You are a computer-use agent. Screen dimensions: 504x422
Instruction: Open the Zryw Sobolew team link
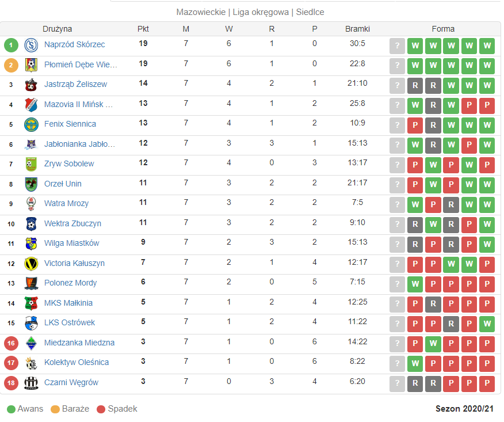(69, 164)
